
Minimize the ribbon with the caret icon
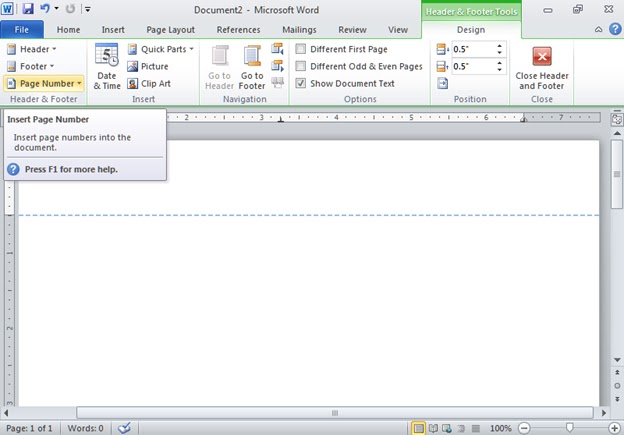pos(598,29)
